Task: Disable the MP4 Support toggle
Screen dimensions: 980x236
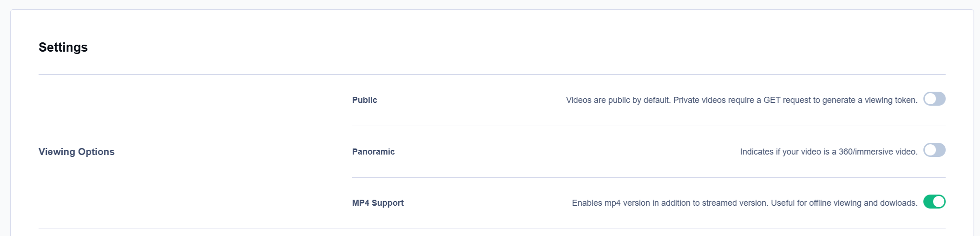Action: [934, 202]
